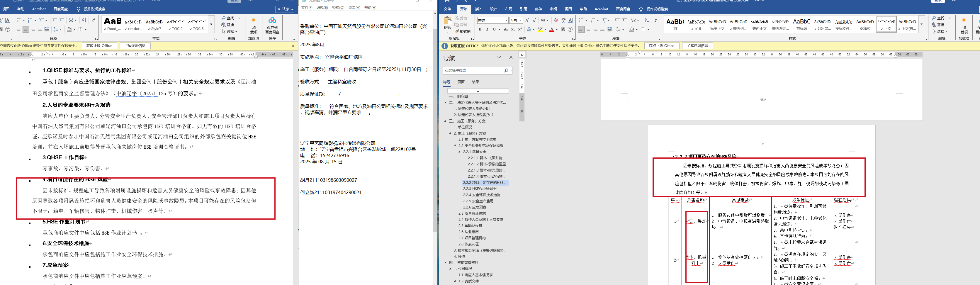Click Italic in right Word window

pyautogui.click(x=487, y=29)
